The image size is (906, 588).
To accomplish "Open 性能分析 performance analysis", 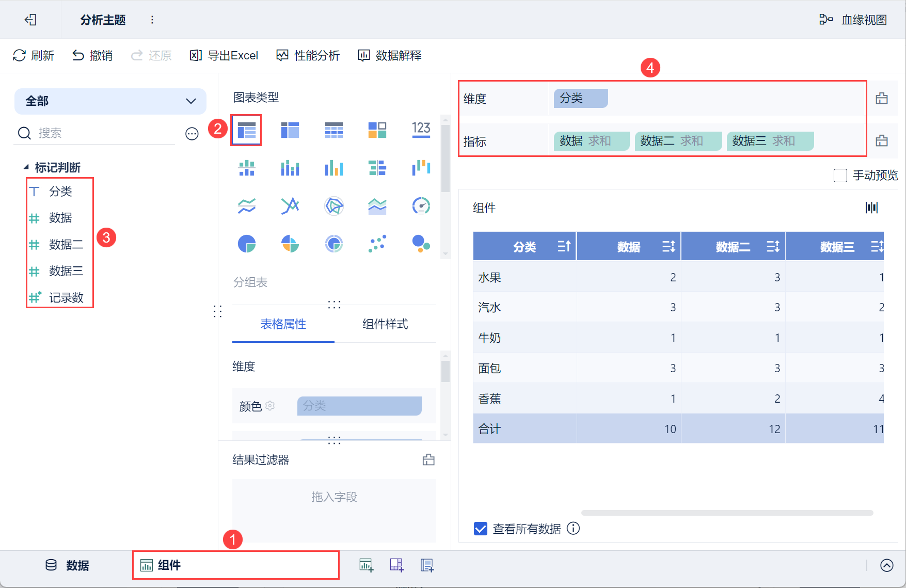I will pos(308,55).
